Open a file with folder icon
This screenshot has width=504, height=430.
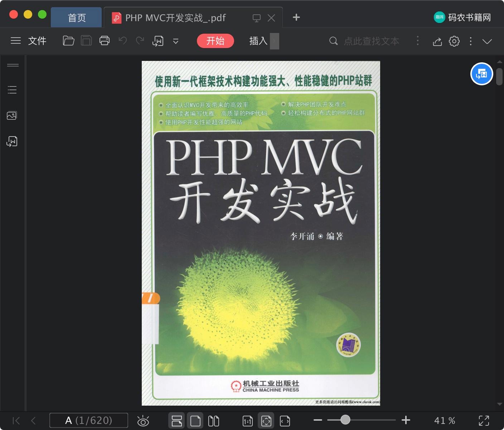(68, 41)
